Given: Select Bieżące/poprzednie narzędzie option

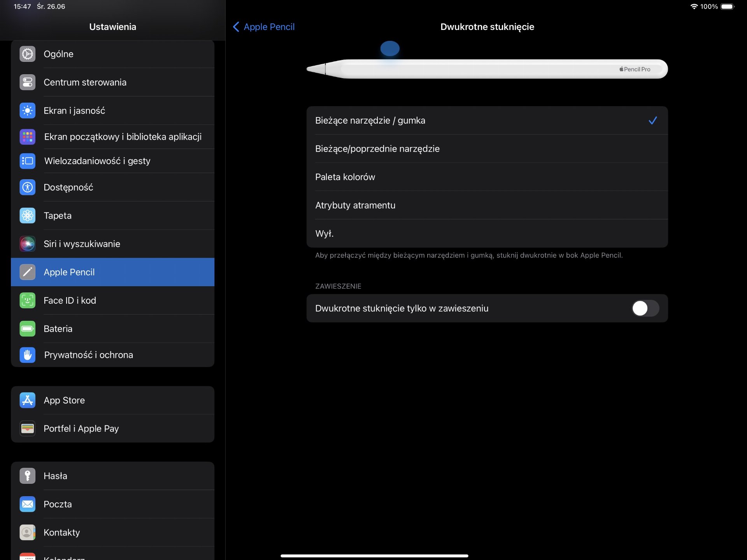Looking at the screenshot, I should (487, 149).
